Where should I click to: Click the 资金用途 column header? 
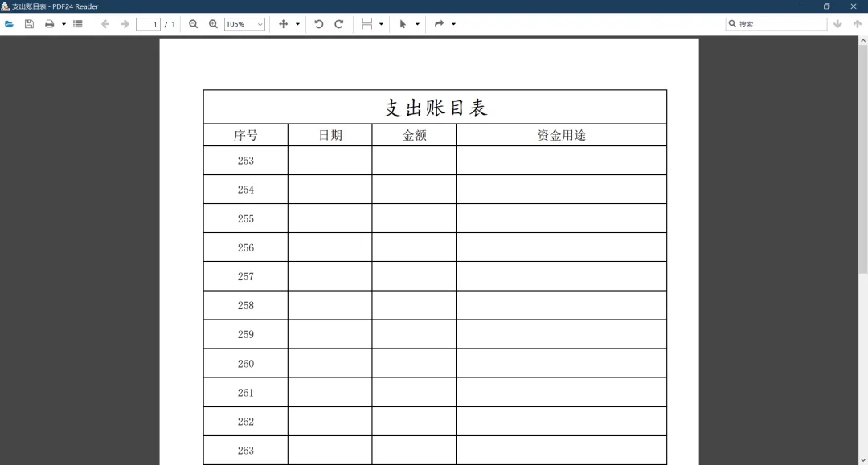562,135
